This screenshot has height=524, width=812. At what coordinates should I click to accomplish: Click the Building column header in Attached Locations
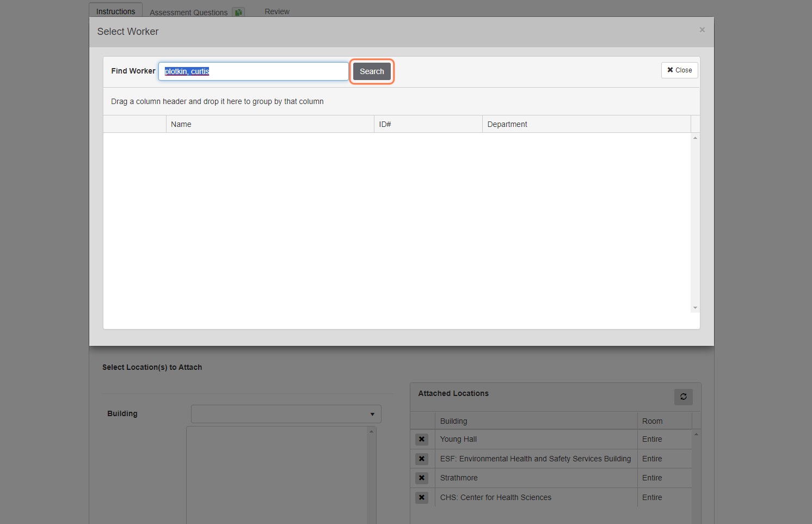[x=536, y=421]
